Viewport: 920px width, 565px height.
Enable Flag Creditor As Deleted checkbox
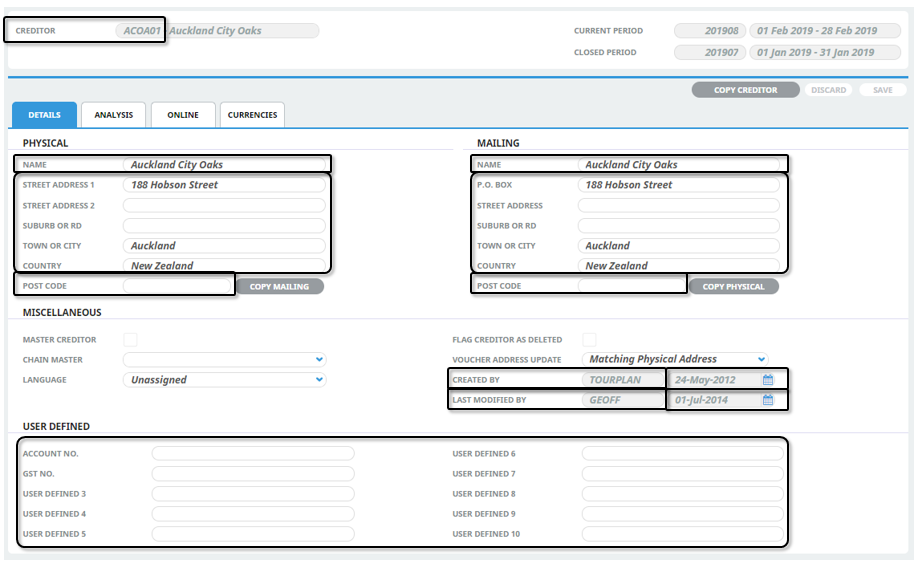click(590, 340)
